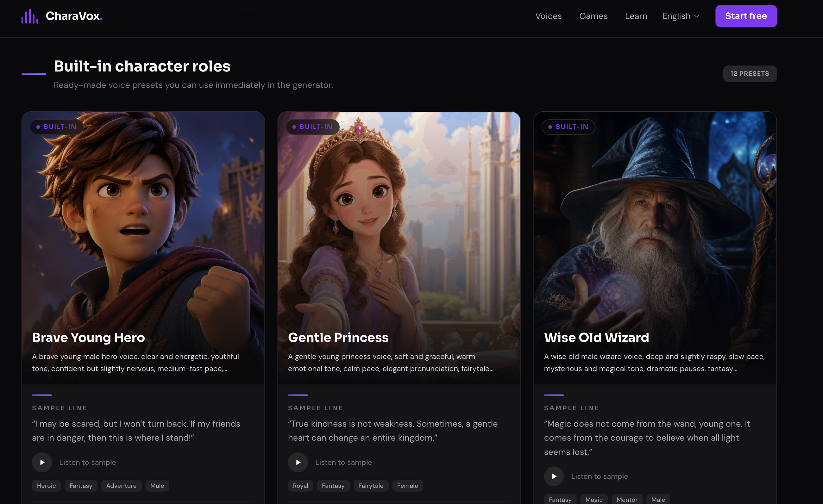Play the Brave Young Hero sample
Screen dimensions: 823x504
click(x=42, y=462)
